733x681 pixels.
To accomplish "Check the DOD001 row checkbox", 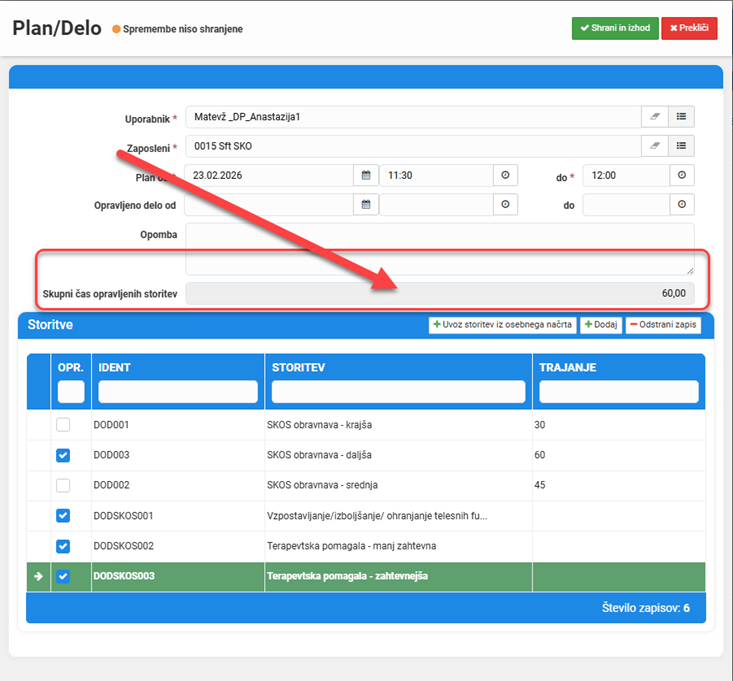I will click(63, 425).
